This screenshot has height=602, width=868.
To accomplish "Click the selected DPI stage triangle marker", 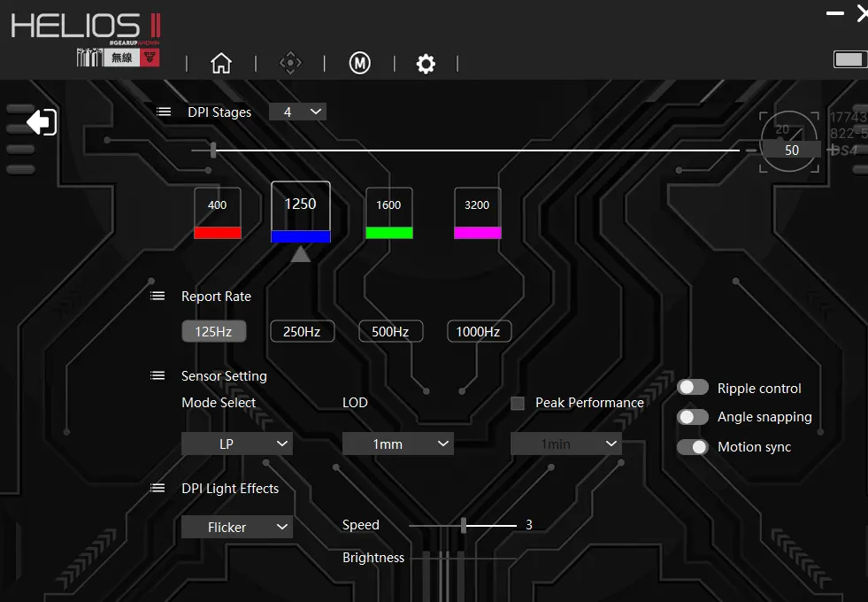I will click(301, 254).
